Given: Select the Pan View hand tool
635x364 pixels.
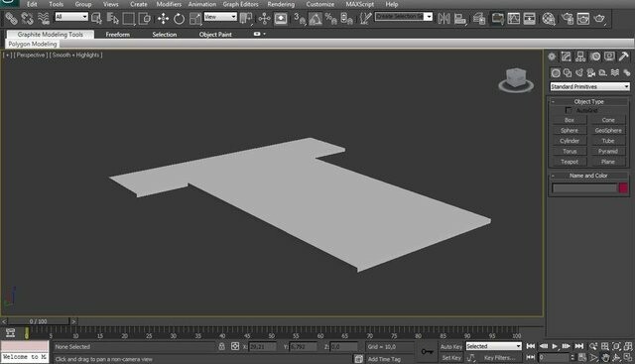Looking at the screenshot, I should click(605, 357).
